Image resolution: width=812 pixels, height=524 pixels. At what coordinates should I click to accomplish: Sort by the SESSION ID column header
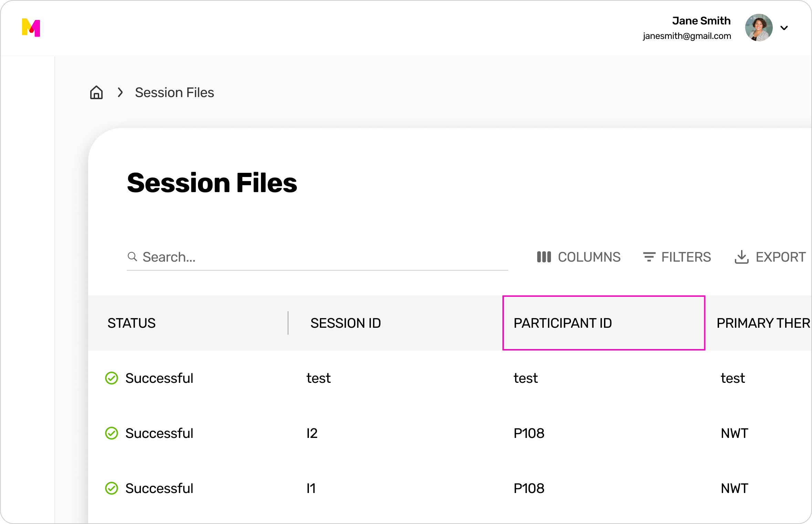(345, 323)
